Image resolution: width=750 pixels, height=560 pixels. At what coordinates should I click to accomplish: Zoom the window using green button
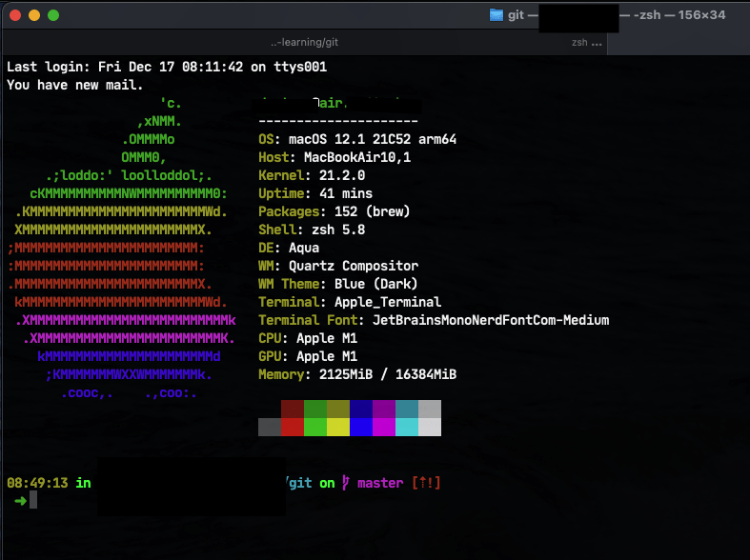pyautogui.click(x=53, y=15)
